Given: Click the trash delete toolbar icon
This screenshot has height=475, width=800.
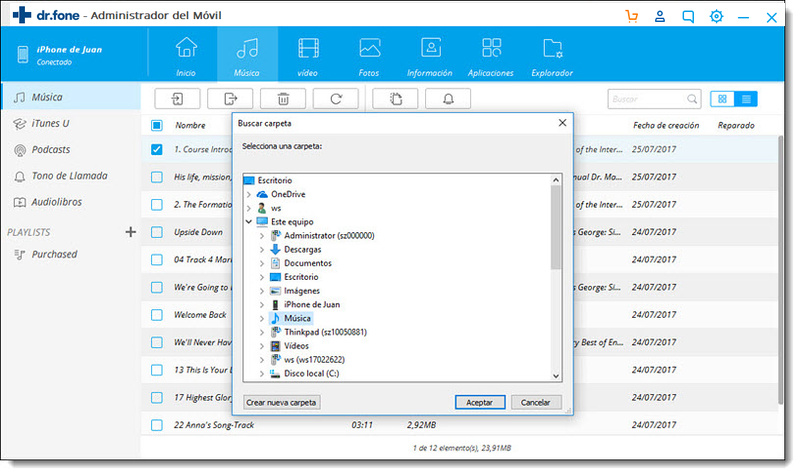Looking at the screenshot, I should tap(283, 98).
